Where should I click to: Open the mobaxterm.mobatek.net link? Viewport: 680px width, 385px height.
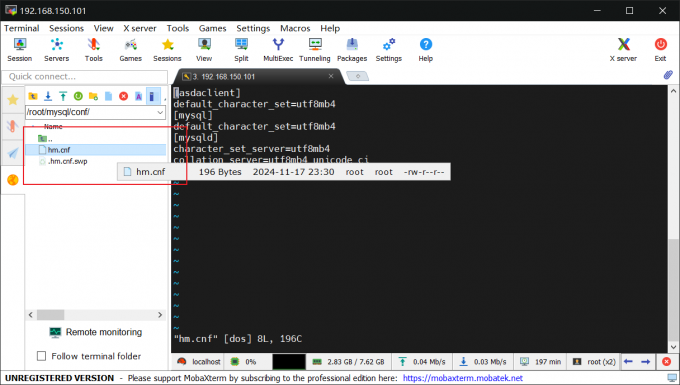[463, 378]
